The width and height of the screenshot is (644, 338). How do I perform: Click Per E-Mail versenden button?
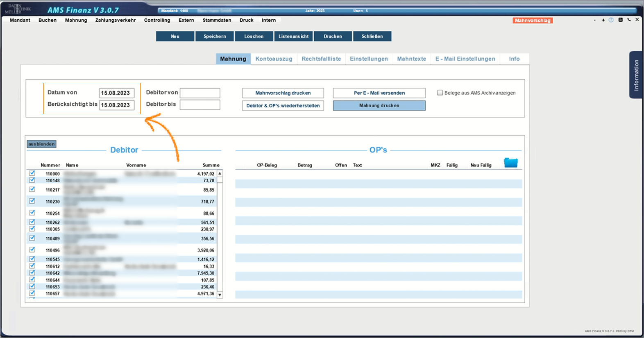(379, 93)
